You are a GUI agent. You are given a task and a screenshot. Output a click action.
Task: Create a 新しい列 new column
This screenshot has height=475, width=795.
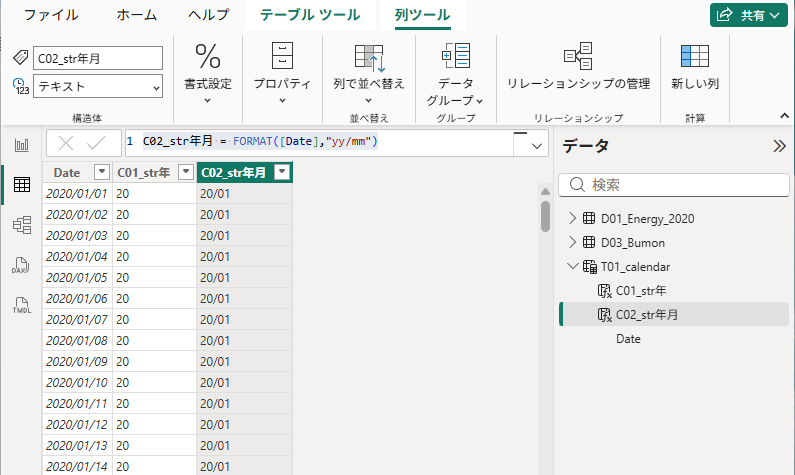695,66
